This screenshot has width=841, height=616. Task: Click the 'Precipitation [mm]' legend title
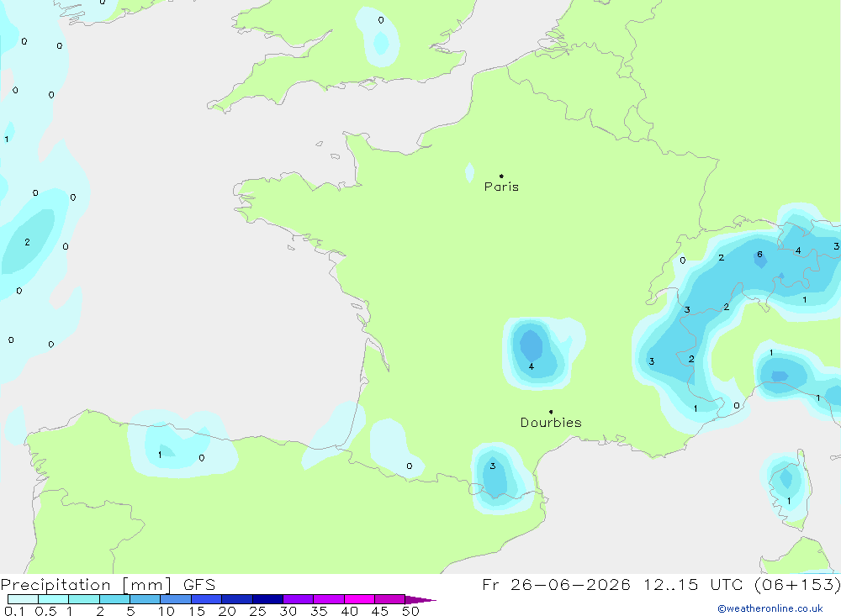pyautogui.click(x=86, y=584)
